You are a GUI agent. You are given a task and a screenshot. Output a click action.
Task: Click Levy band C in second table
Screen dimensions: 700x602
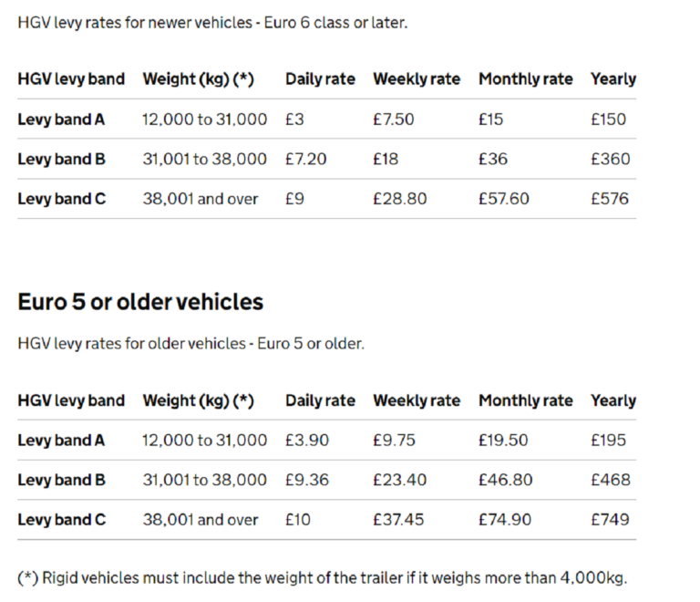61,520
